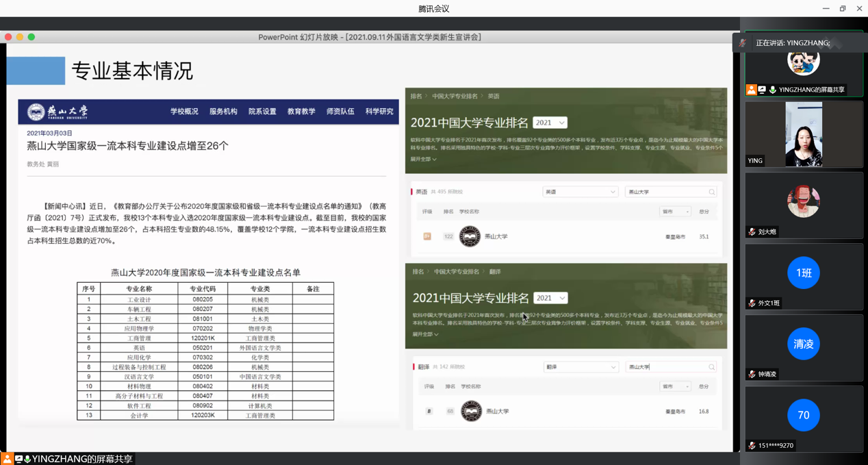Click the muted microphone icon beside 刘大炮
Screen dimensions: 868x465
click(x=752, y=232)
